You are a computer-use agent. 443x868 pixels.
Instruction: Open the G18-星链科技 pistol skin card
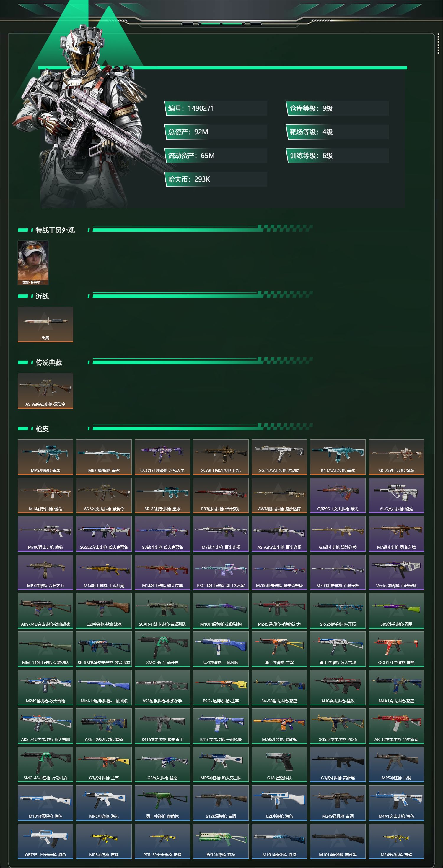pos(279,764)
